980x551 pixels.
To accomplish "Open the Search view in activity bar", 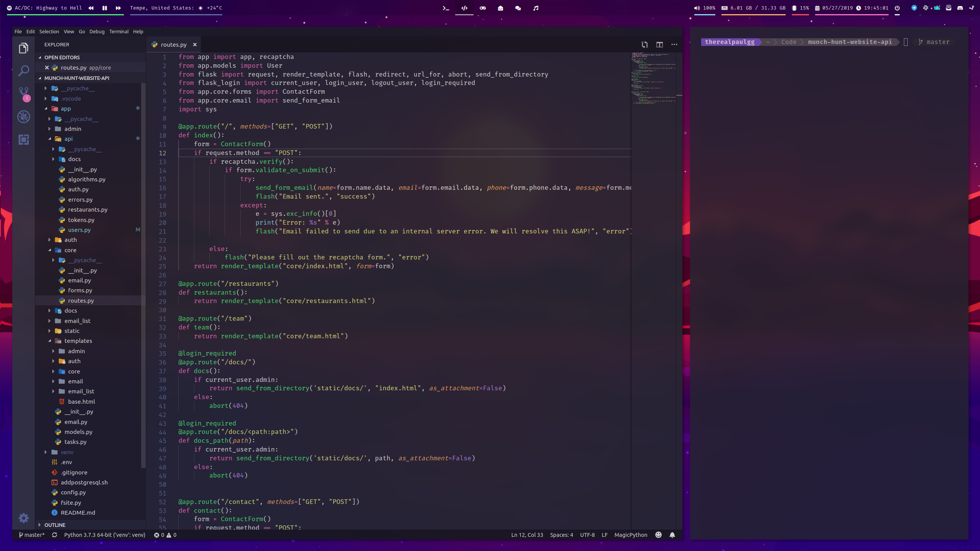I will [24, 70].
